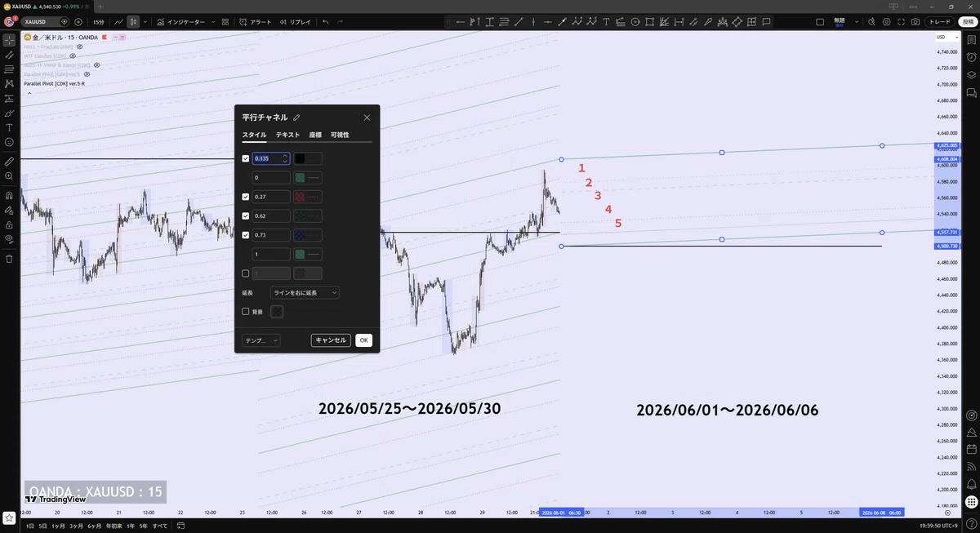Delete drawings with the trash icon
Screen dimensions: 980x533
pos(9,259)
